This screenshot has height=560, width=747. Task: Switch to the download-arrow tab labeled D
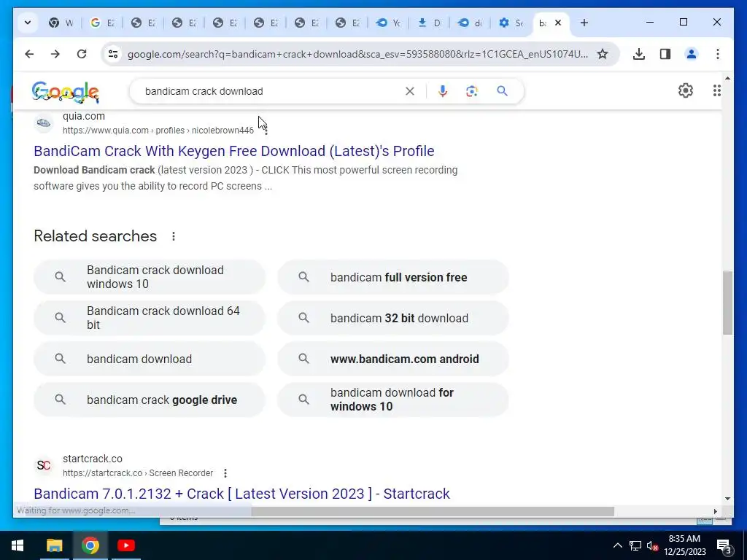[x=429, y=23]
